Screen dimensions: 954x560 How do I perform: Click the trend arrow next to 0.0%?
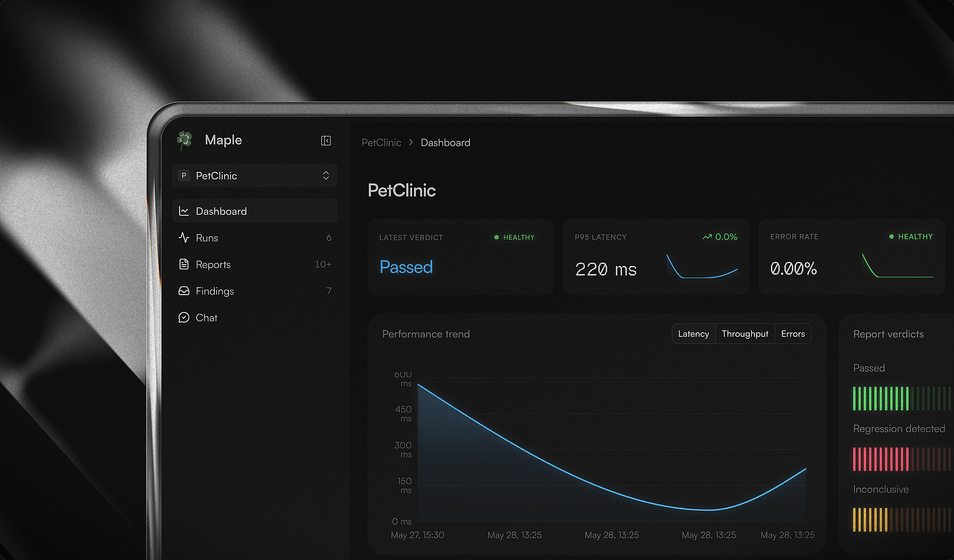(707, 237)
